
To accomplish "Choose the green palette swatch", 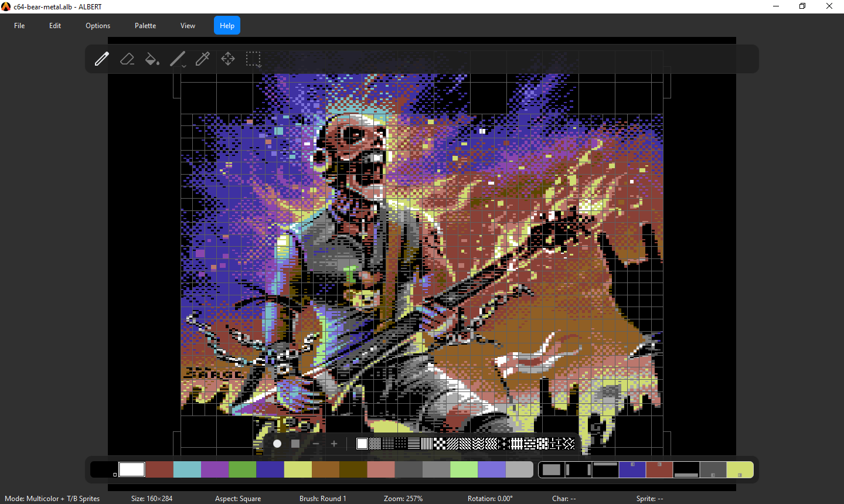I will tap(243, 469).
